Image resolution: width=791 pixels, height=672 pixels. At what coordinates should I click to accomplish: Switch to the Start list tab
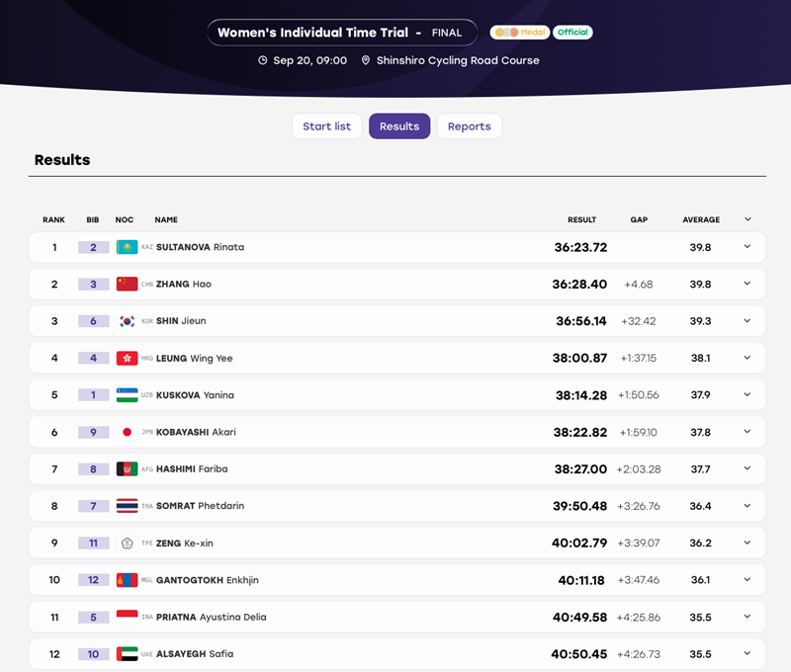[x=327, y=126]
